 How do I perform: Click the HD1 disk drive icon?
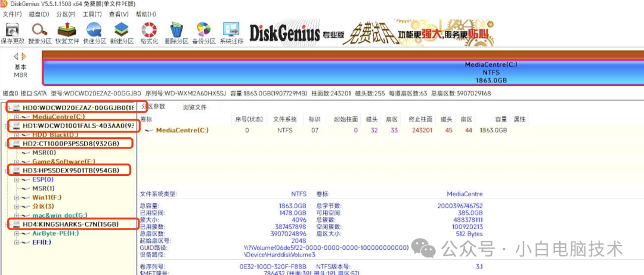17,125
